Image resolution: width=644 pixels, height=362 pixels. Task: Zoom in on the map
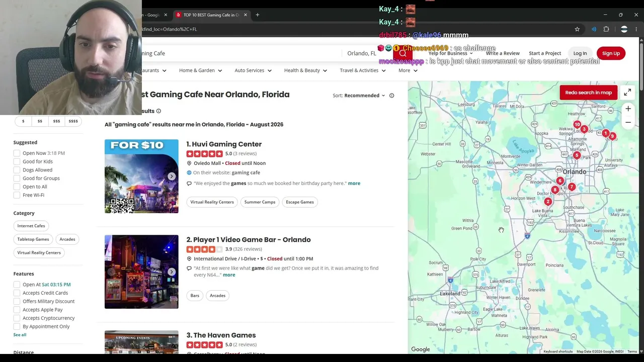coord(628,109)
